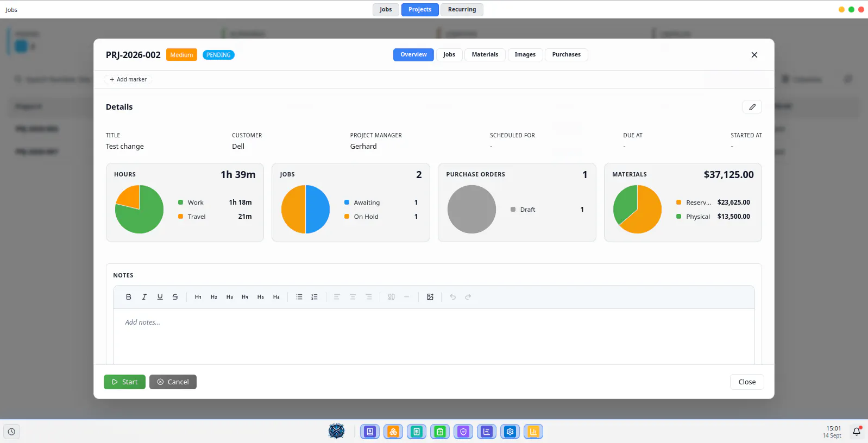Select the Draft legend entry in Purchase Orders
The image size is (868, 443).
click(548, 210)
